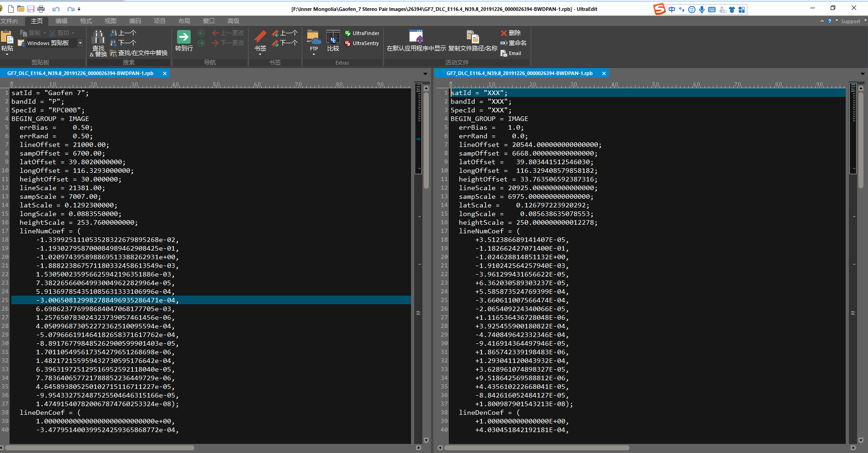Screen dimensions: 868x453
Task: Click the left pane vertical scrollbar thumb
Action: pos(426,140)
